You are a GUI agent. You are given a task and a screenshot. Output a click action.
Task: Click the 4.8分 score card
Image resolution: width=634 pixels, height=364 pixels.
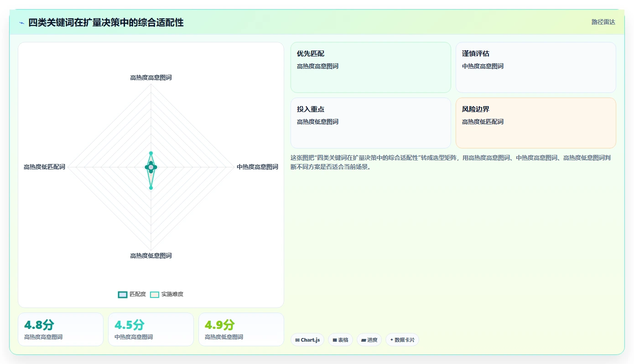[x=61, y=329]
